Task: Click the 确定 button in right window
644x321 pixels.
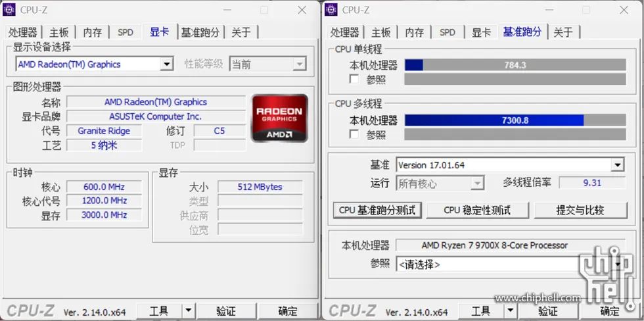Action: point(610,310)
